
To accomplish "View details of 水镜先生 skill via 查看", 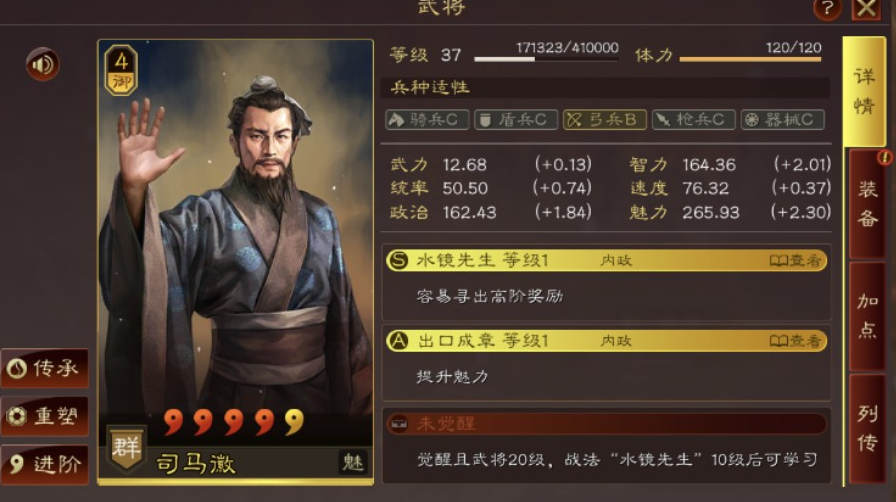I will (x=795, y=261).
